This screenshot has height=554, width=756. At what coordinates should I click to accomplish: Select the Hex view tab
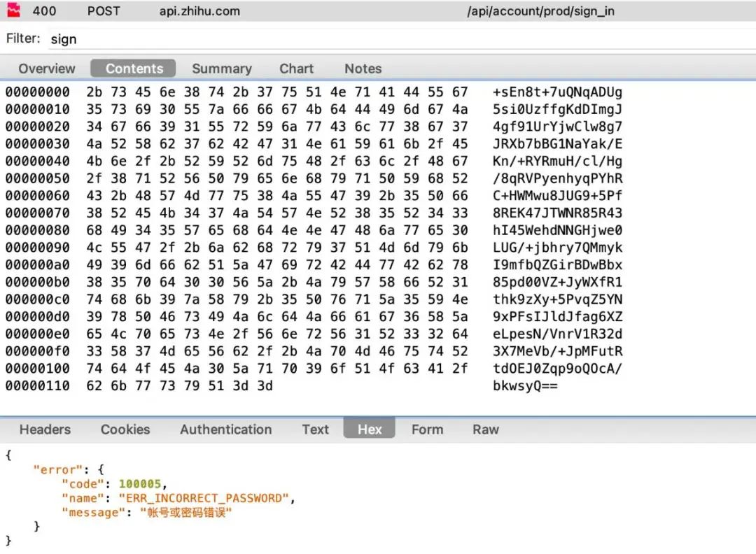[x=370, y=428]
